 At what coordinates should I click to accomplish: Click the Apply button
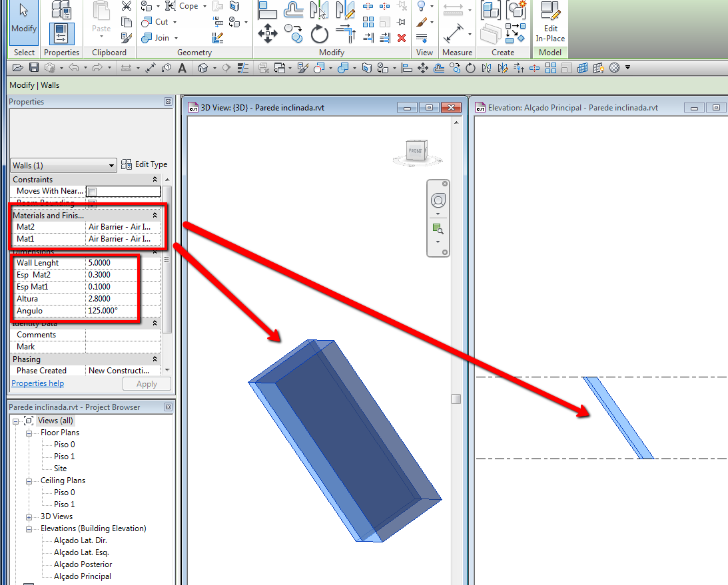coord(147,384)
